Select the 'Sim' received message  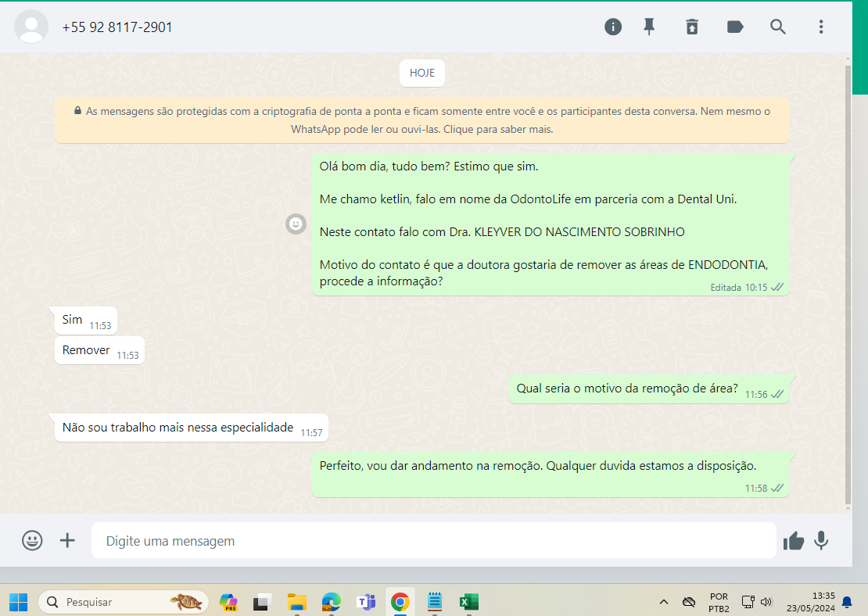(86, 321)
